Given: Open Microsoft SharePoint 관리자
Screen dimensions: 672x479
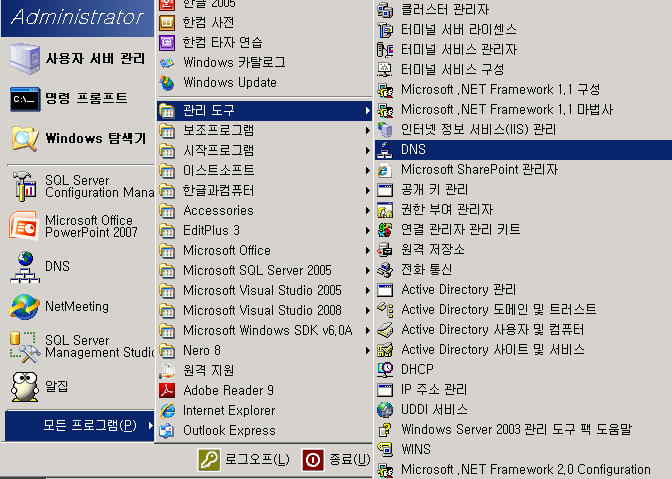Looking at the screenshot, I should click(523, 170).
